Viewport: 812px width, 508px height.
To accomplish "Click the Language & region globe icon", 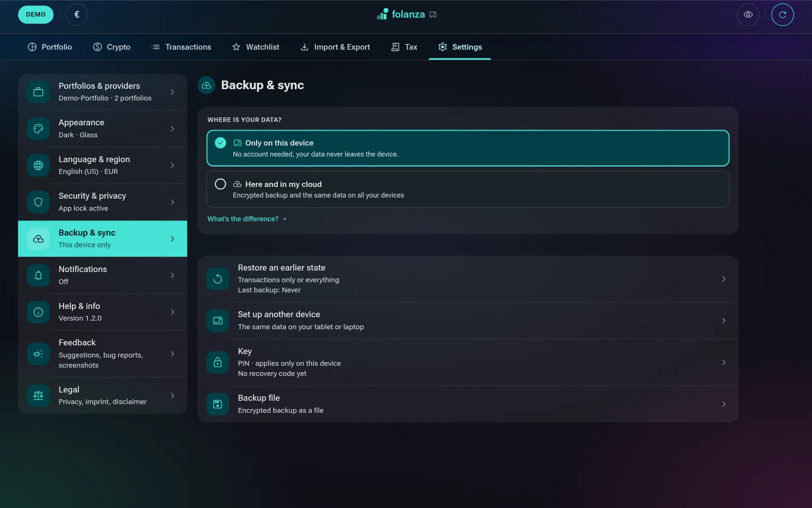I will point(38,165).
